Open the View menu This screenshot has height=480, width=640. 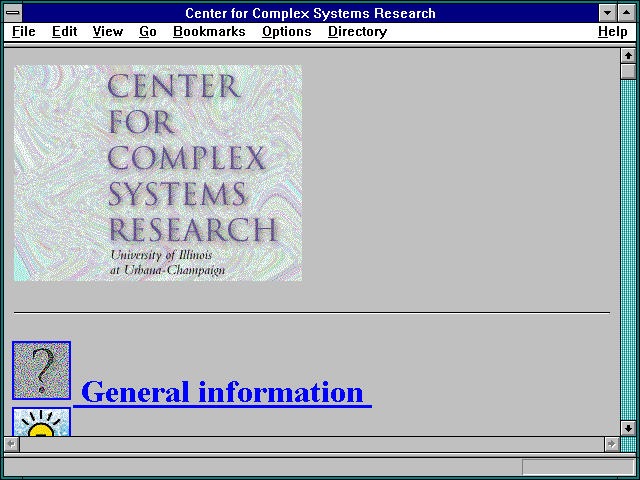pos(108,32)
